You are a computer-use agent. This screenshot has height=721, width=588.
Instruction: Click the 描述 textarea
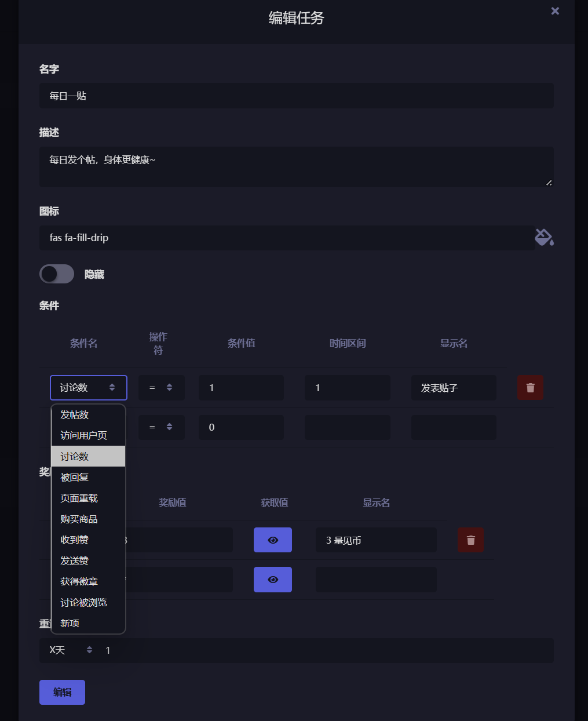pos(297,167)
